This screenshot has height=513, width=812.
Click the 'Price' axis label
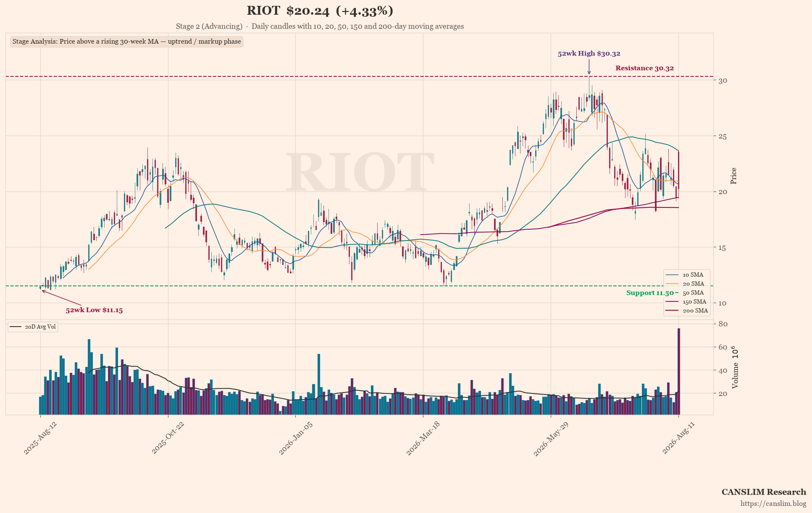pos(733,176)
